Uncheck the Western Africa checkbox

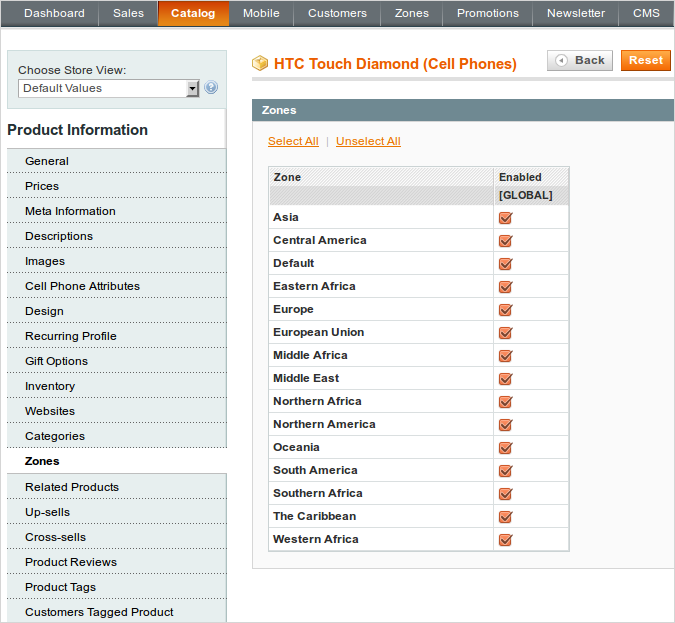(x=505, y=540)
